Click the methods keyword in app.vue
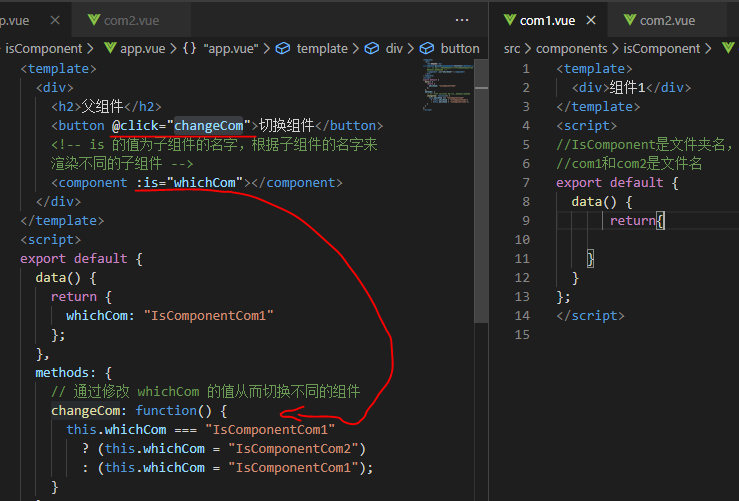The image size is (739, 501). (62, 373)
